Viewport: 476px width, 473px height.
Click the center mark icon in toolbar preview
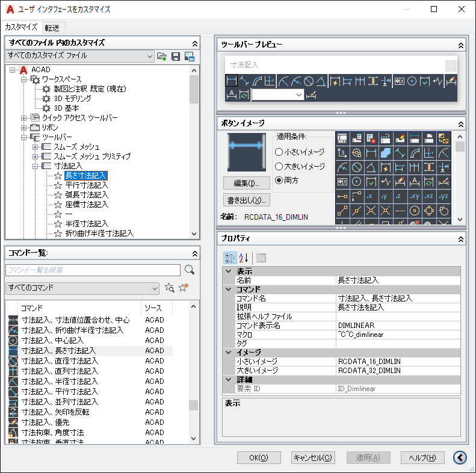412,81
